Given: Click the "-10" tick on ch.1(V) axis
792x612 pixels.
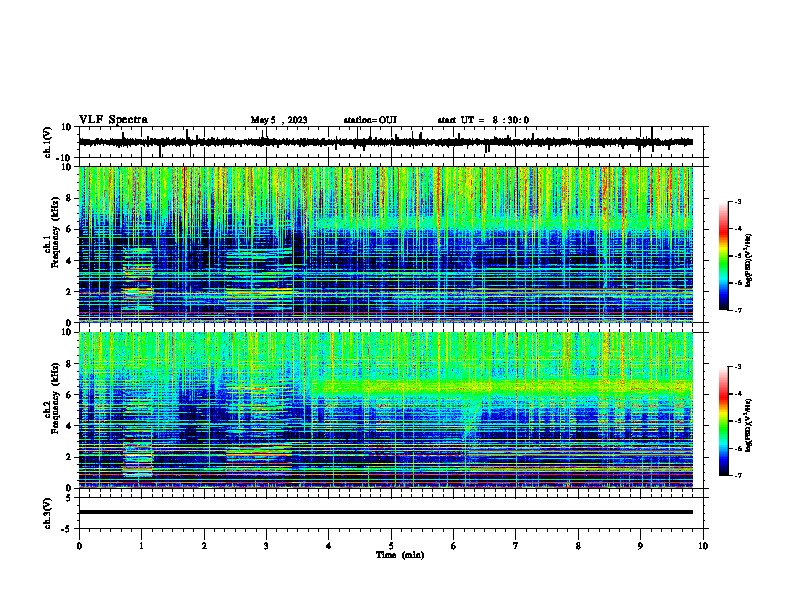Looking at the screenshot, I should coord(65,158).
